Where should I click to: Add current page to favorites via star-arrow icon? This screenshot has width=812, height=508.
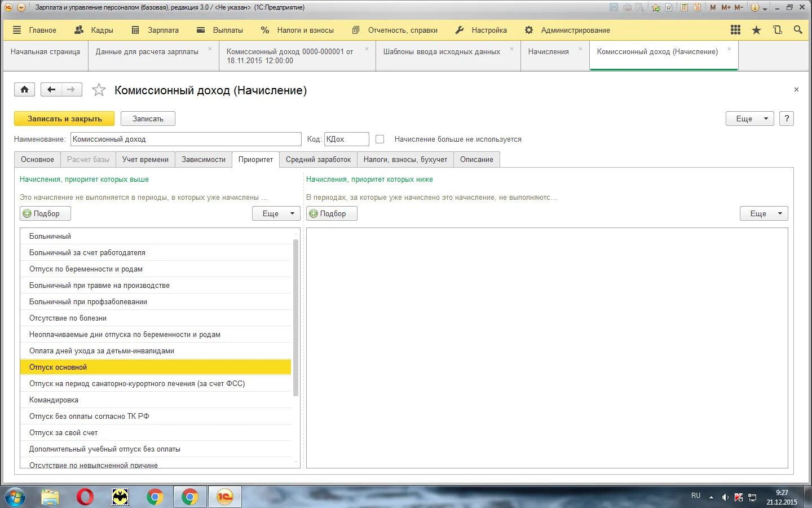coord(656,7)
